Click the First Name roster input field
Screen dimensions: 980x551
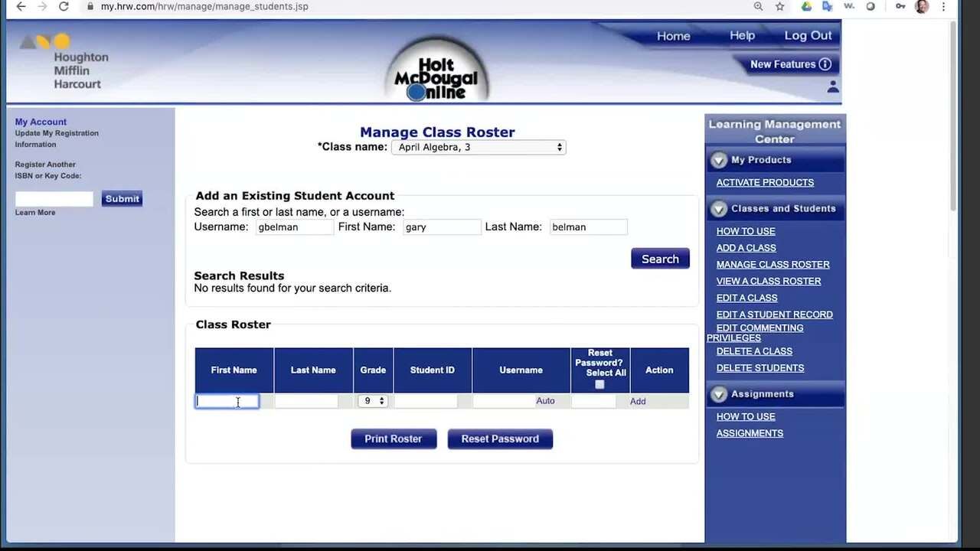pyautogui.click(x=227, y=401)
